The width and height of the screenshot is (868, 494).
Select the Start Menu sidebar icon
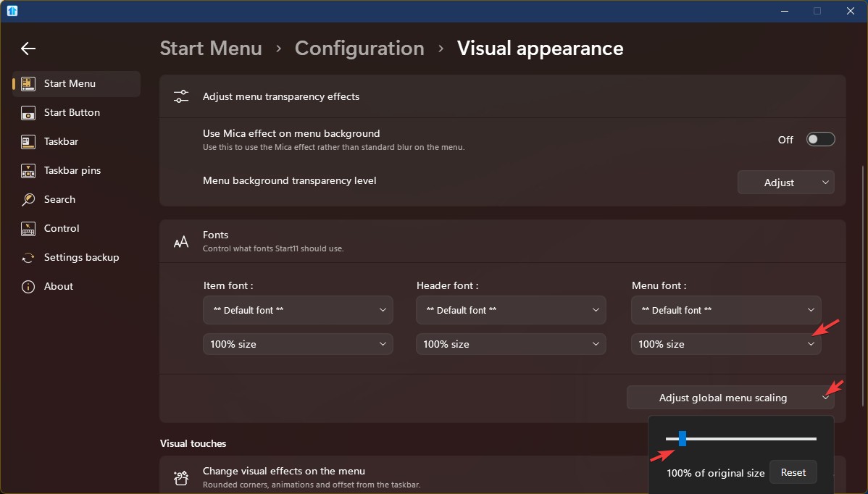(28, 84)
